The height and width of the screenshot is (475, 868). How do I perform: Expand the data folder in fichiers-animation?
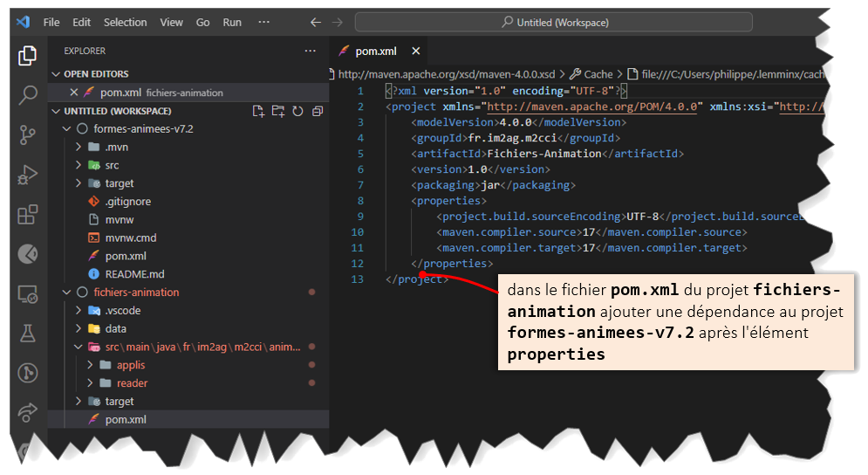[79, 328]
